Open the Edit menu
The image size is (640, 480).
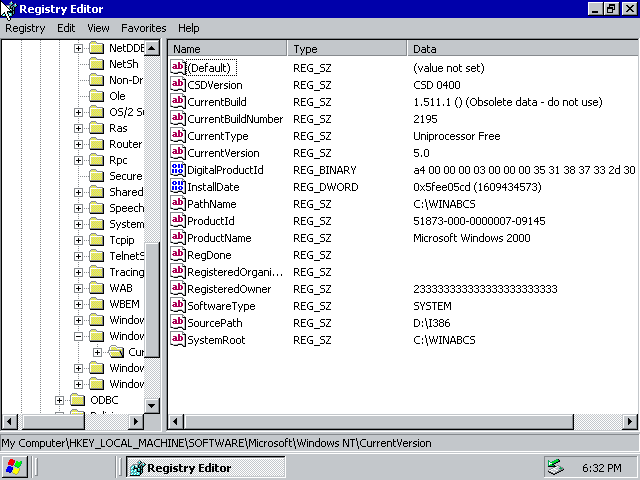click(x=66, y=28)
